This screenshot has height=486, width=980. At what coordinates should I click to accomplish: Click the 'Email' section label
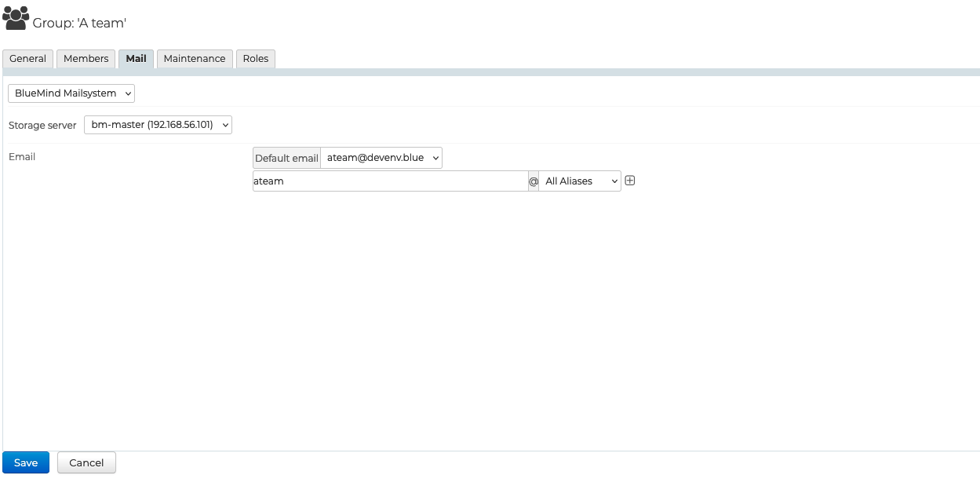(22, 157)
